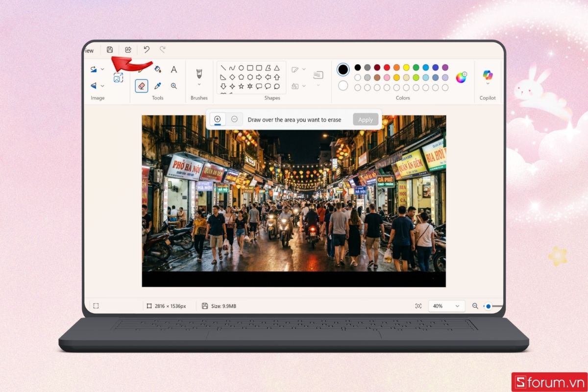
Task: Choose the Pentagon shape
Action: [x=241, y=77]
